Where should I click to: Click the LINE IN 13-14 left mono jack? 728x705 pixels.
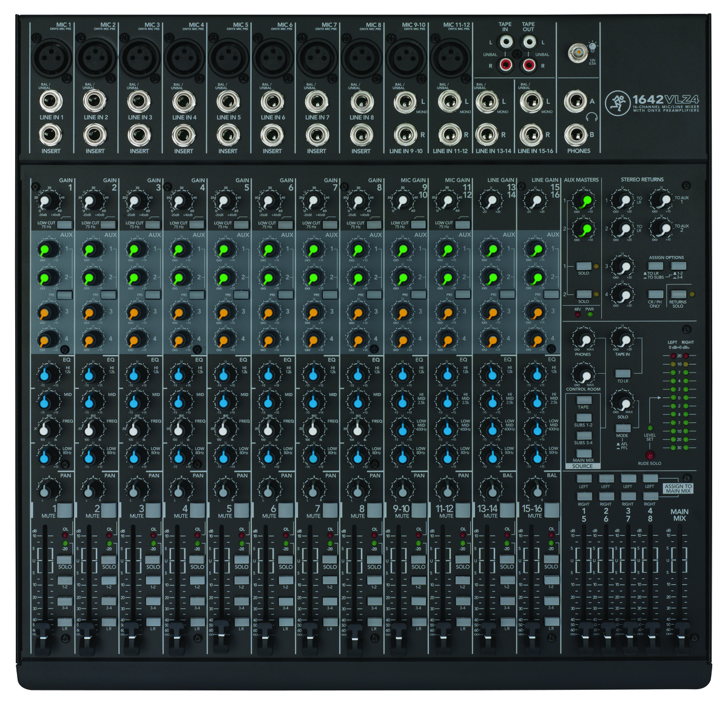487,102
